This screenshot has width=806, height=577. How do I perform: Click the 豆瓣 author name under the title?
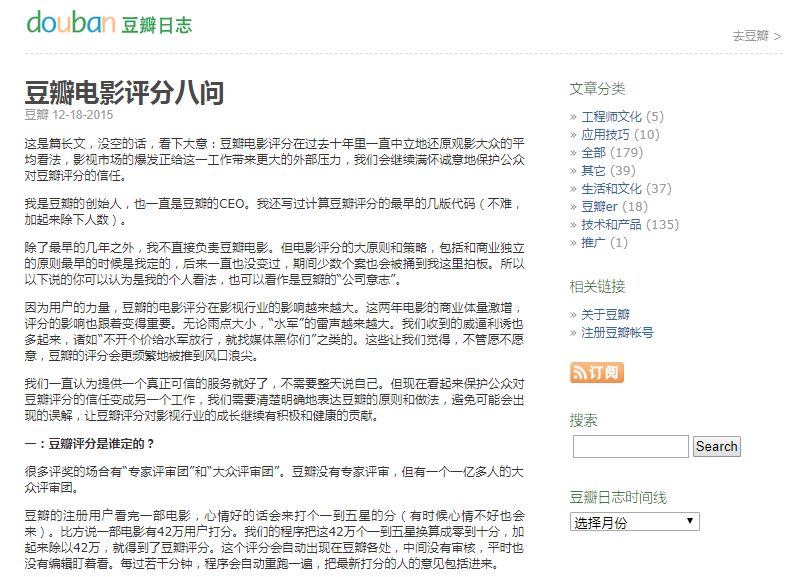(33, 115)
